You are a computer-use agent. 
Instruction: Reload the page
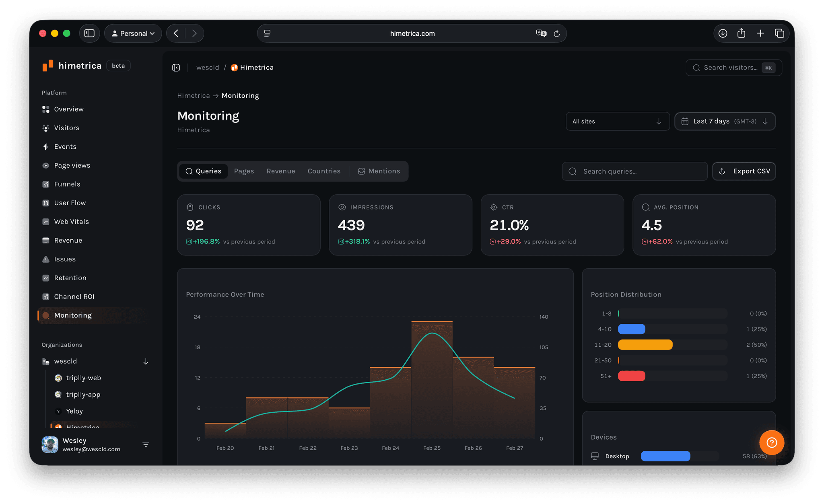[x=557, y=33]
